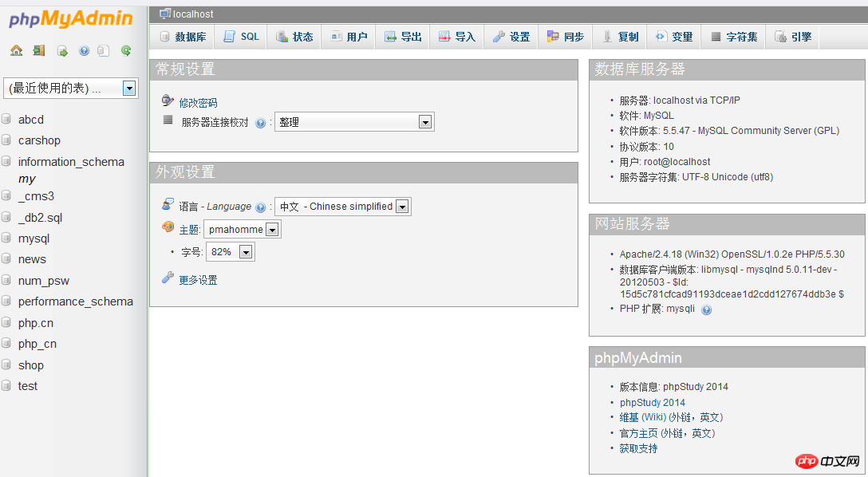
Task: Select the php_cn database
Action: click(37, 344)
